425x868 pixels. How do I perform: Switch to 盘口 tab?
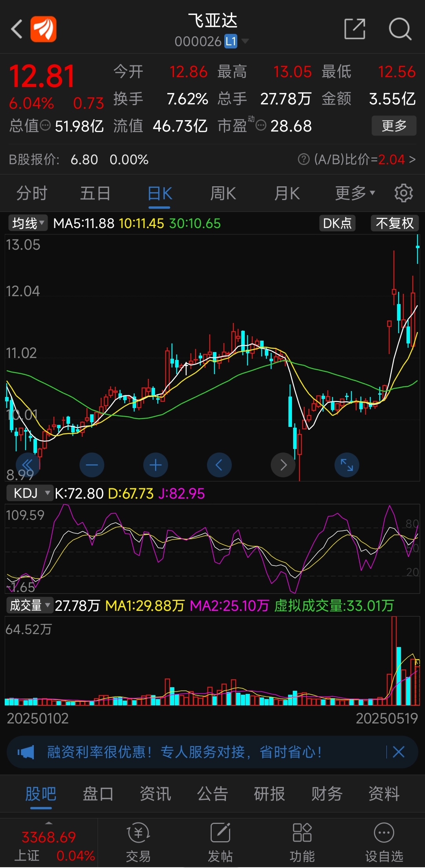click(98, 794)
